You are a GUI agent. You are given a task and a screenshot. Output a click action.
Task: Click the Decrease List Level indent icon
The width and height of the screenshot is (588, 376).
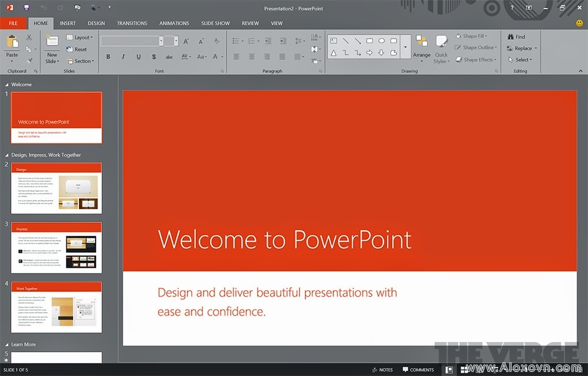pos(267,41)
